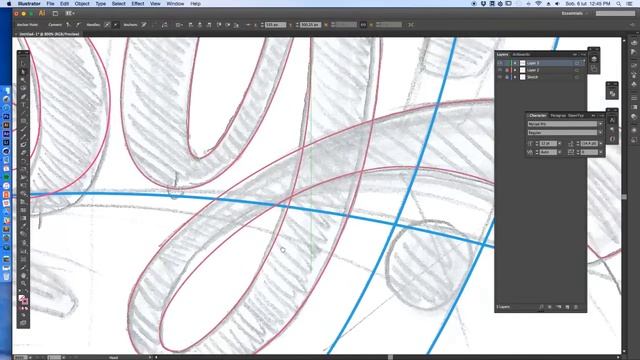The width and height of the screenshot is (640, 360).
Task: Hide Layer 2 with its eye icon
Action: (500, 70)
